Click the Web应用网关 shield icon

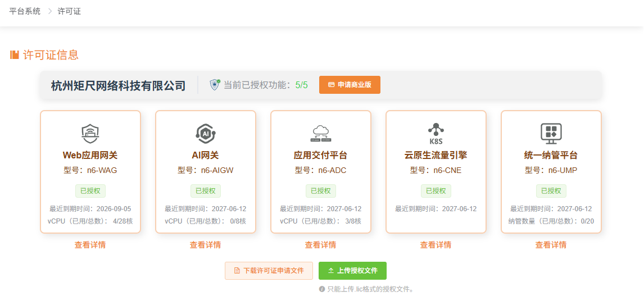90,133
